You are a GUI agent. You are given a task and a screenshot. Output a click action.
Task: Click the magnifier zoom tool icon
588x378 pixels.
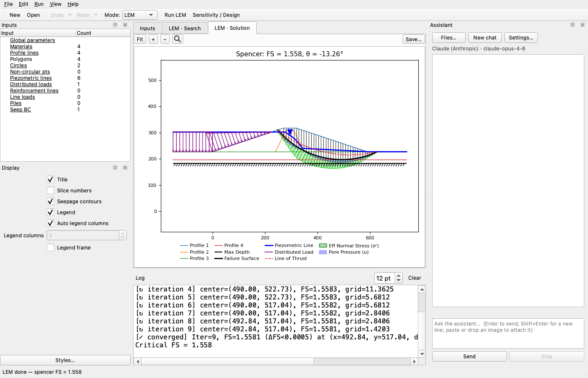[x=178, y=39]
